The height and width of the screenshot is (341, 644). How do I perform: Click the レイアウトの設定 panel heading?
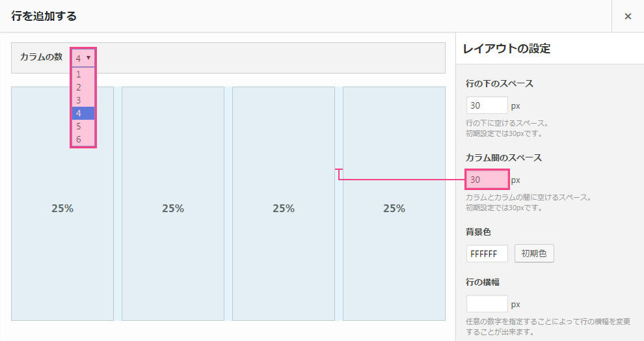[x=506, y=49]
